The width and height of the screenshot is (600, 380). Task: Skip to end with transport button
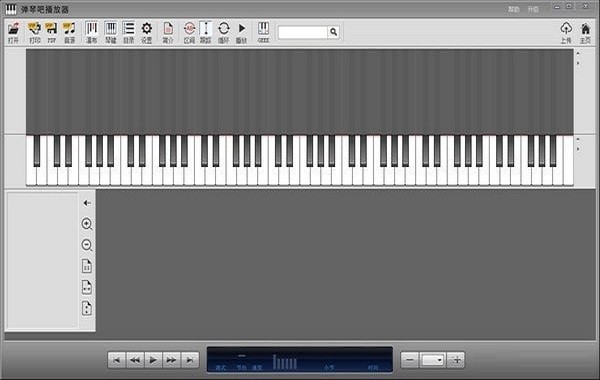point(190,360)
